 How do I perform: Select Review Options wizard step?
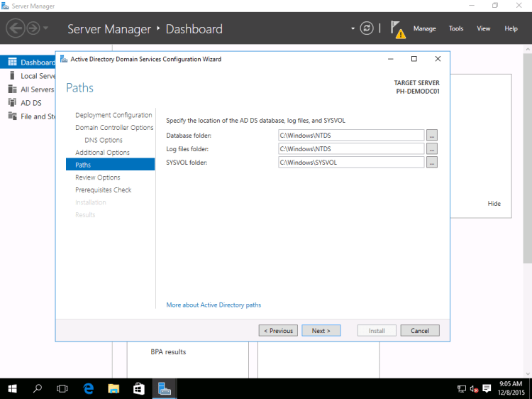98,177
